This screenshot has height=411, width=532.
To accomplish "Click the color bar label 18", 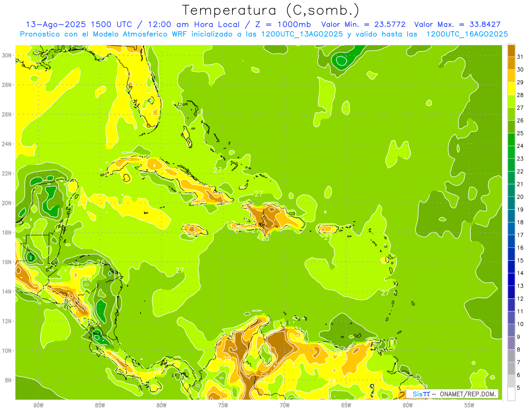I will coord(520,222).
